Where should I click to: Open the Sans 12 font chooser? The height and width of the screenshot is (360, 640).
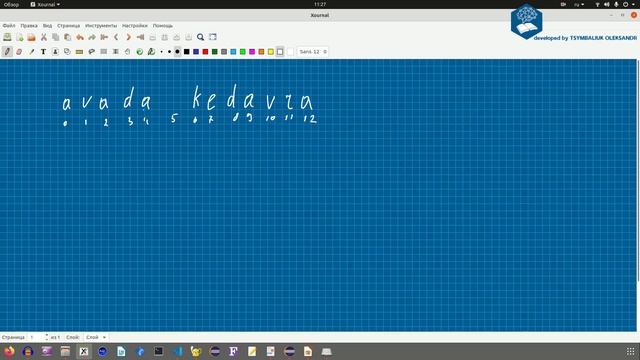point(313,52)
